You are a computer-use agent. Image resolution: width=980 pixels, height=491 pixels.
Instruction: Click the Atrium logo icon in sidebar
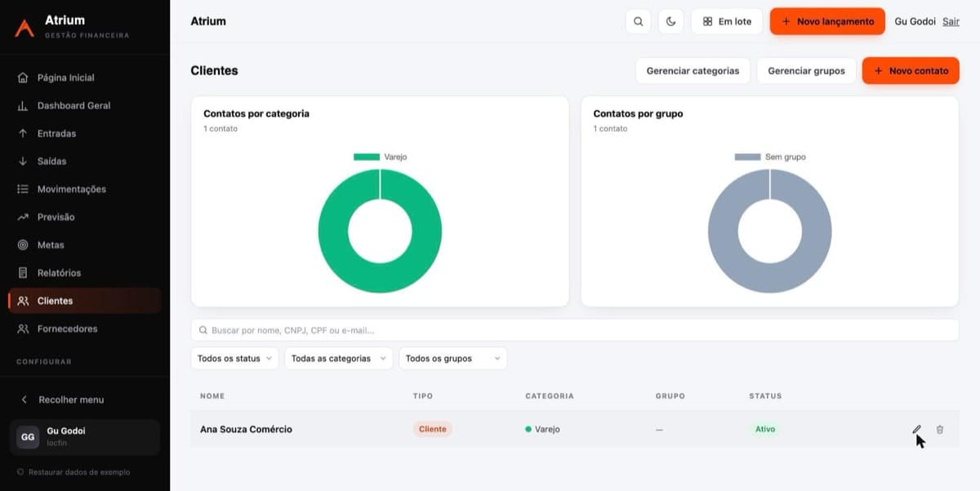[x=24, y=28]
